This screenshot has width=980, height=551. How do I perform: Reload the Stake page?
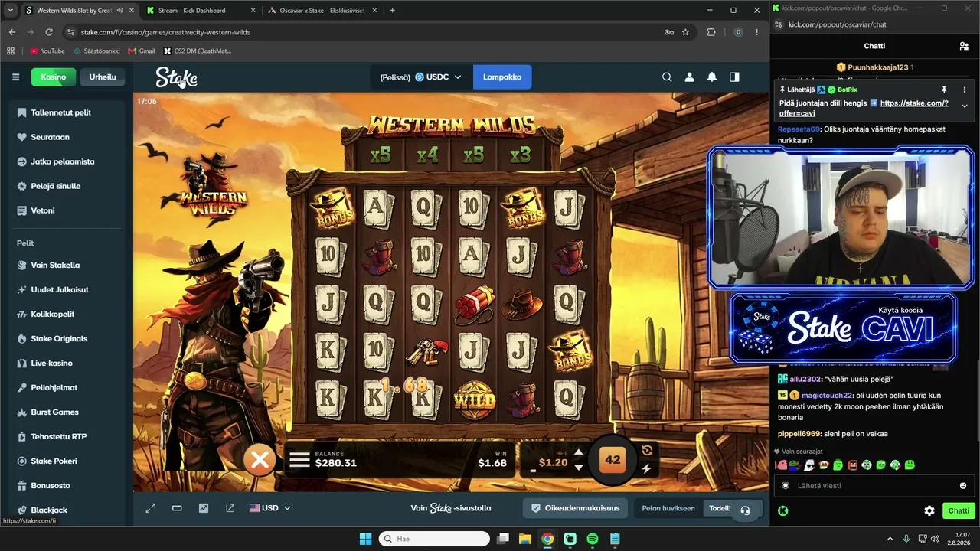point(49,32)
